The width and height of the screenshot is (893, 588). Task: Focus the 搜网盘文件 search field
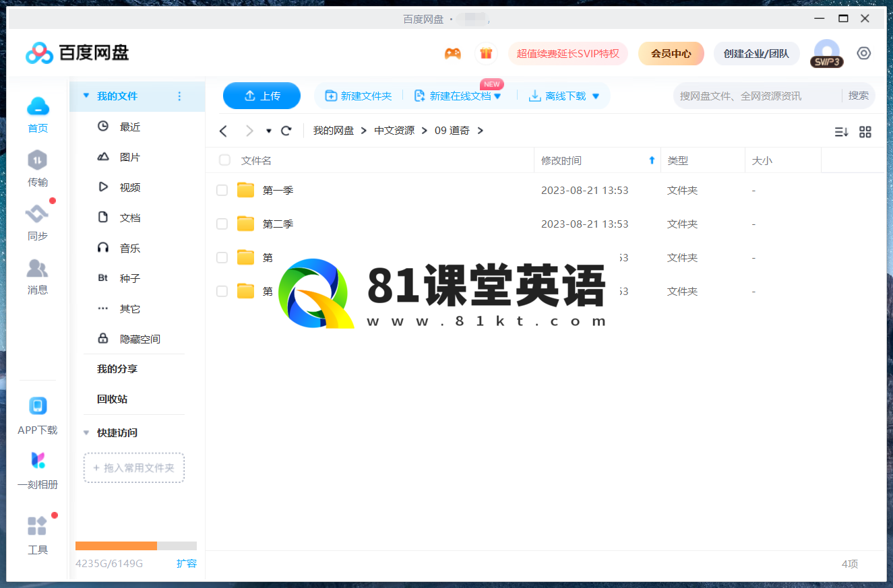point(756,96)
